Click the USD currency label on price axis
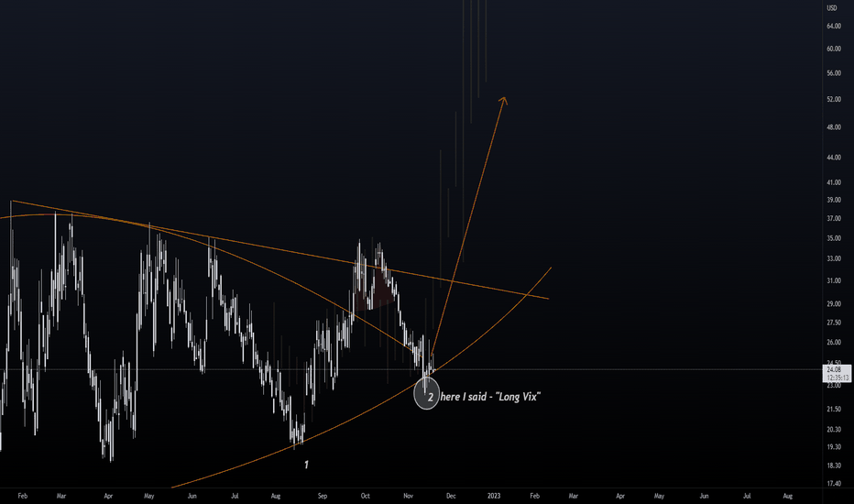The image size is (854, 504). coord(832,8)
